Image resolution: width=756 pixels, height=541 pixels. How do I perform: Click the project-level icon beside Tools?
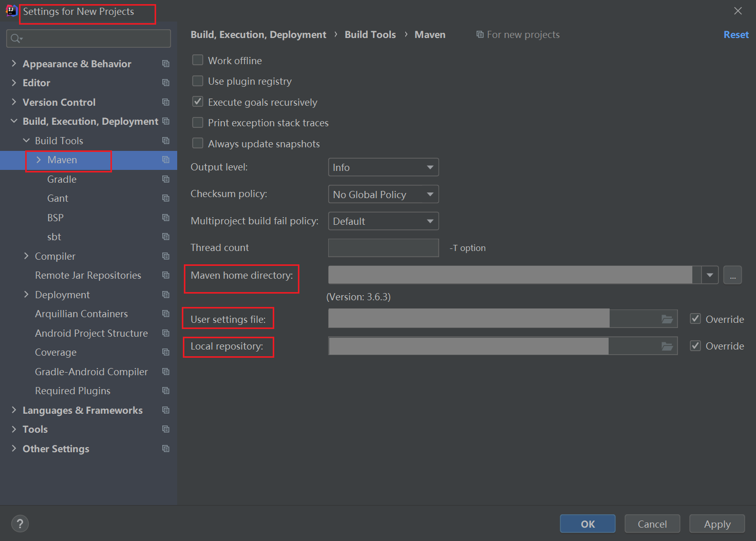(x=165, y=429)
